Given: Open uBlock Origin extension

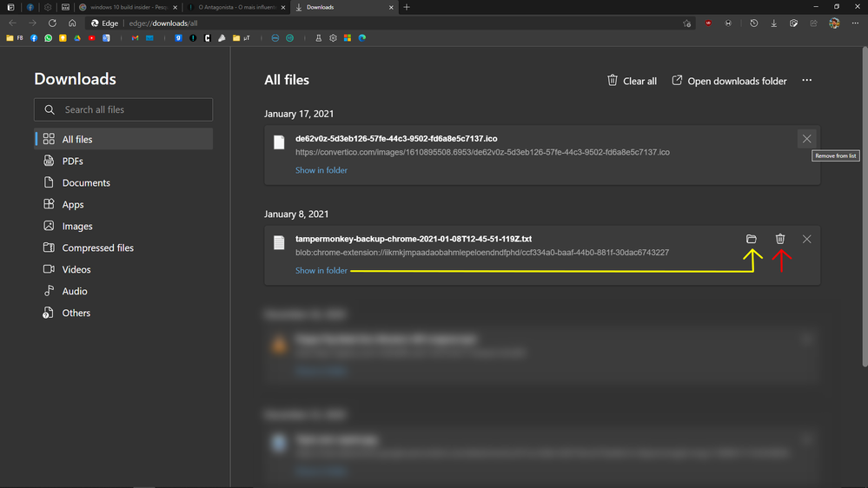Looking at the screenshot, I should click(x=708, y=23).
